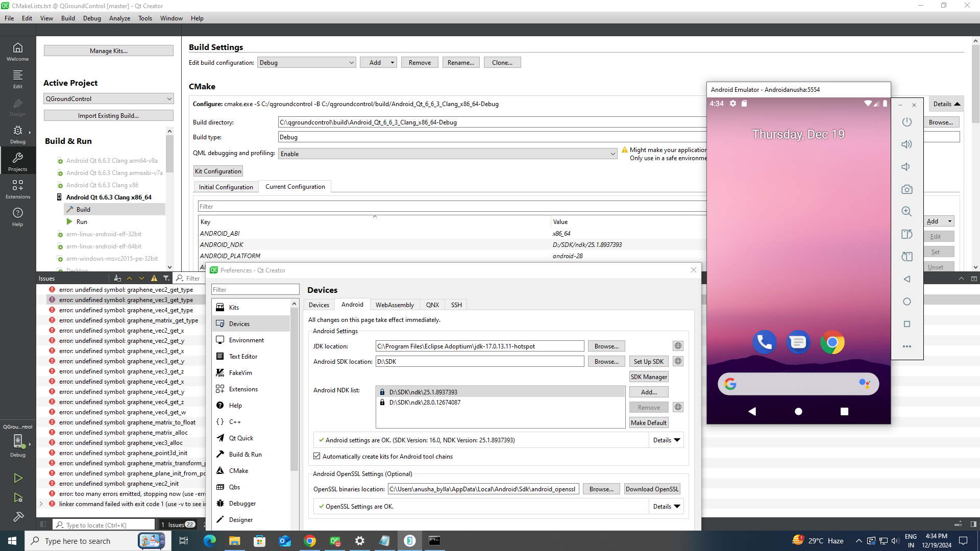This screenshot has height=551, width=980.
Task: Open the Welcome mode in sidebar
Action: click(x=18, y=52)
